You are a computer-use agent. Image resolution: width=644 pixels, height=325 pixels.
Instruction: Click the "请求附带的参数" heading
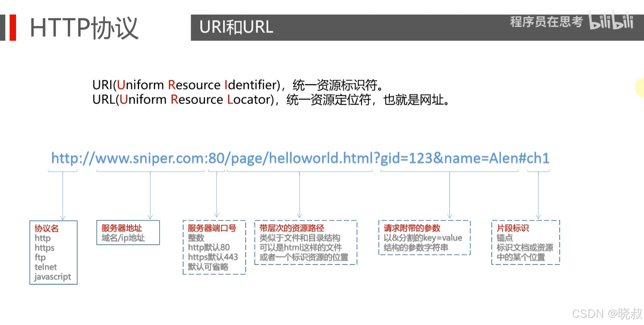[412, 228]
